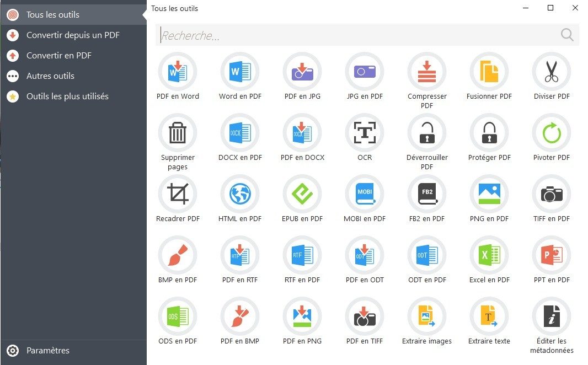The height and width of the screenshot is (365, 588).
Task: Select the PDF en ODT tool
Action: (365, 255)
